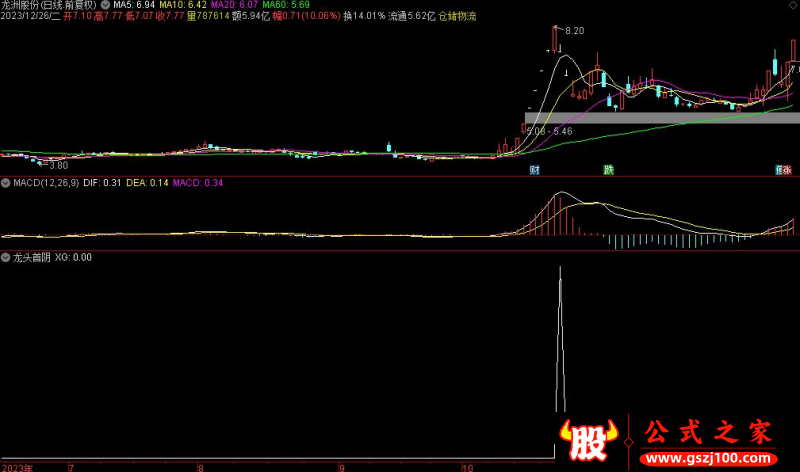Click the 收7.77 closing price readout
Screen dimensions: 800x472
pos(170,16)
